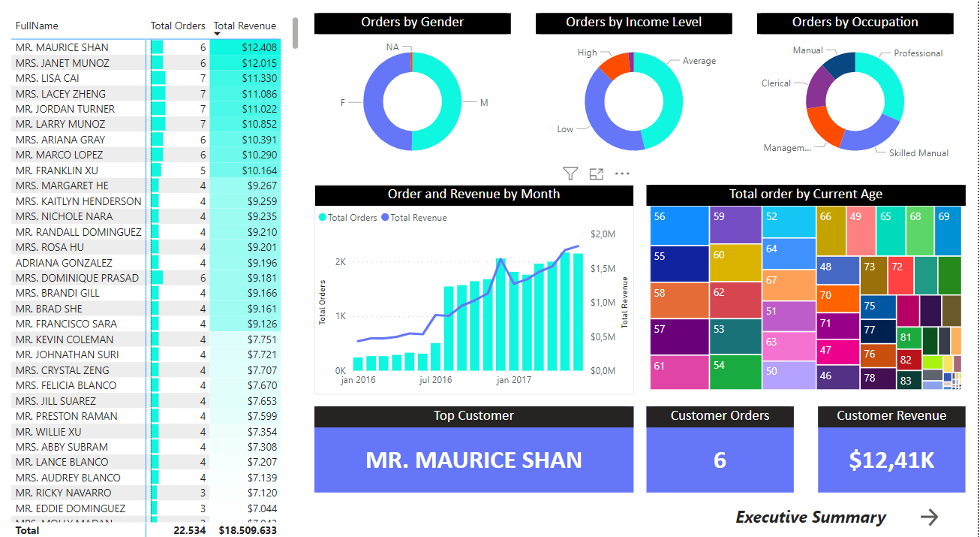Click the age 69 treemap tile

click(x=948, y=230)
